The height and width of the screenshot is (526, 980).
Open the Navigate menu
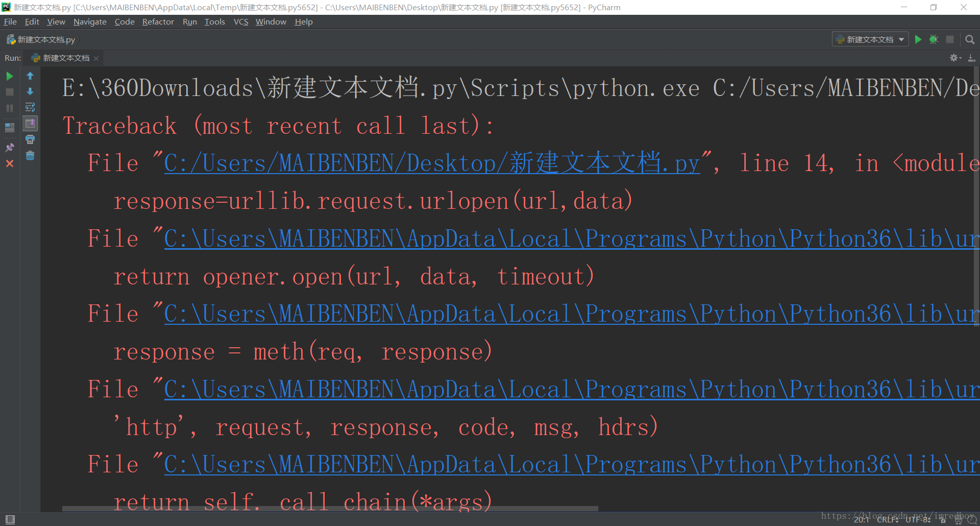coord(90,21)
